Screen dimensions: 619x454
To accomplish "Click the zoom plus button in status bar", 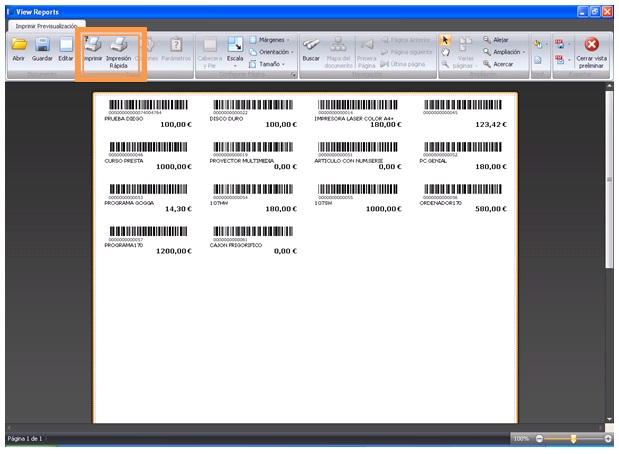I will [608, 439].
